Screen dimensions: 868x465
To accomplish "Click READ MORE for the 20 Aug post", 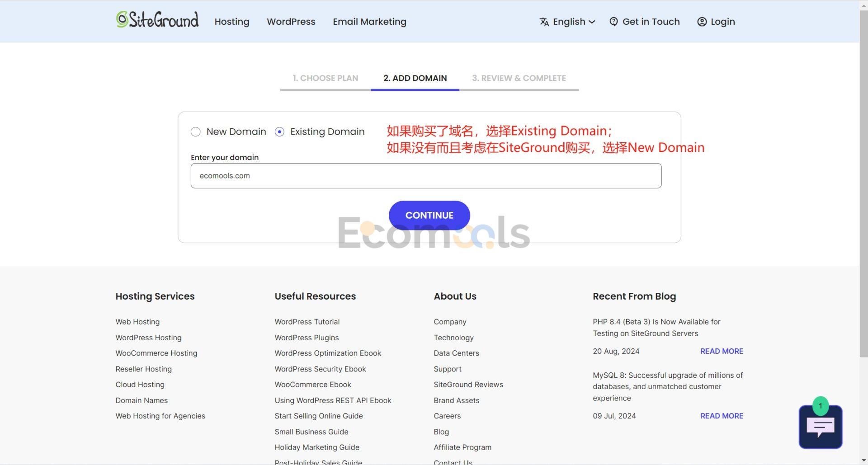I will point(722,351).
